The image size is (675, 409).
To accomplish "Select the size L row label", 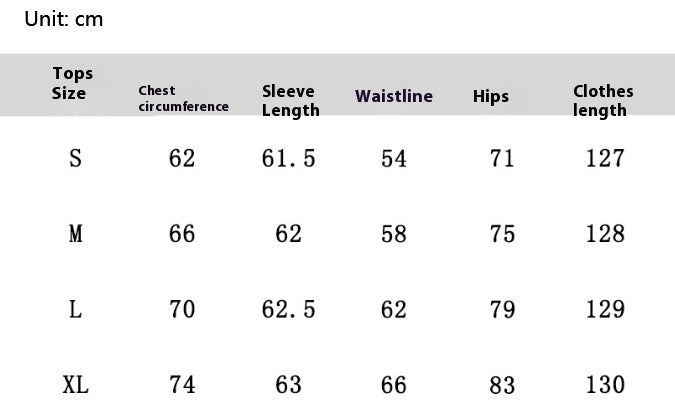I will coord(75,310).
